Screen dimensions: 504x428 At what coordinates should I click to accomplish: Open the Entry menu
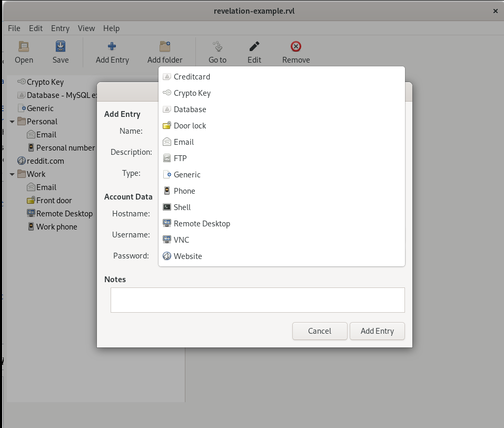coord(60,28)
